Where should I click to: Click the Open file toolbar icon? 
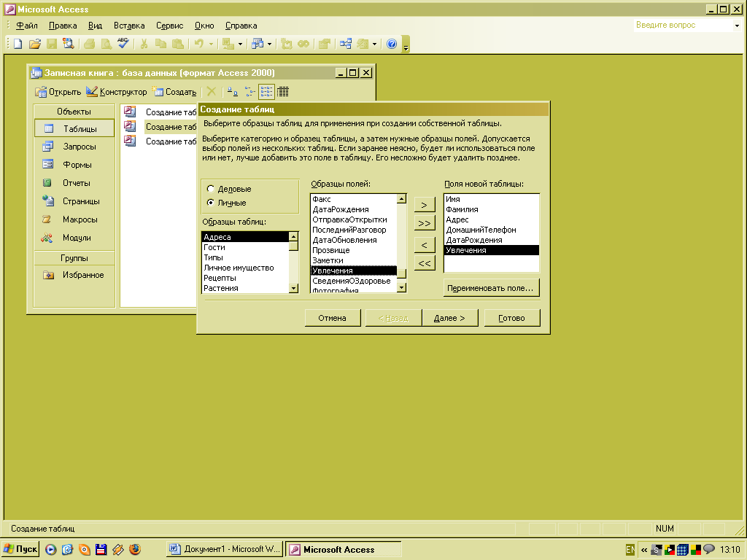coord(35,44)
